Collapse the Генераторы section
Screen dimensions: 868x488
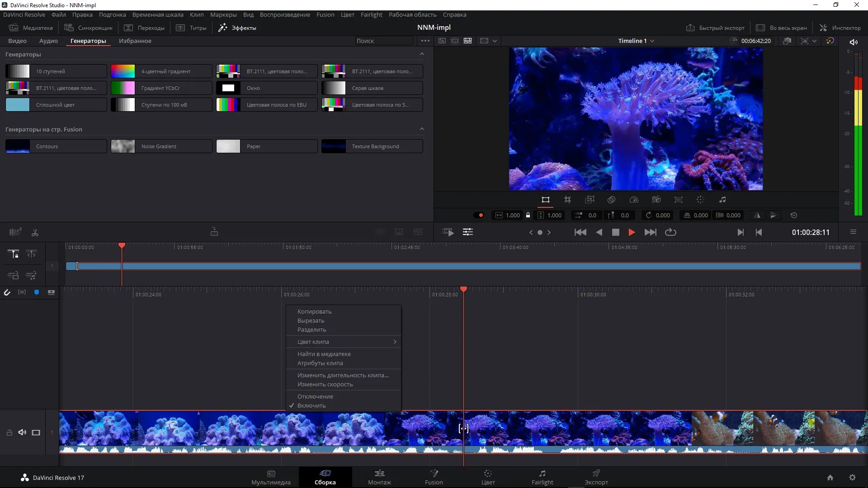tap(422, 54)
